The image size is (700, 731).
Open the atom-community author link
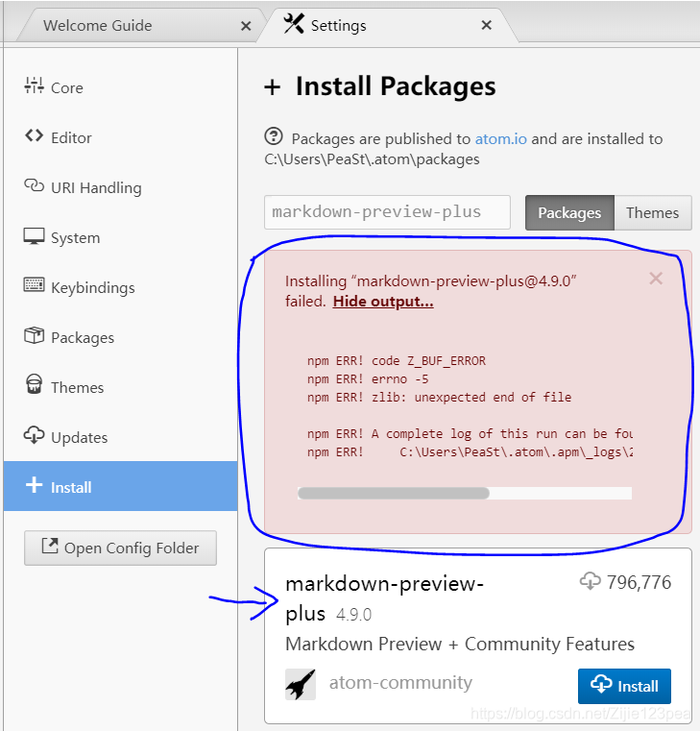pos(400,683)
